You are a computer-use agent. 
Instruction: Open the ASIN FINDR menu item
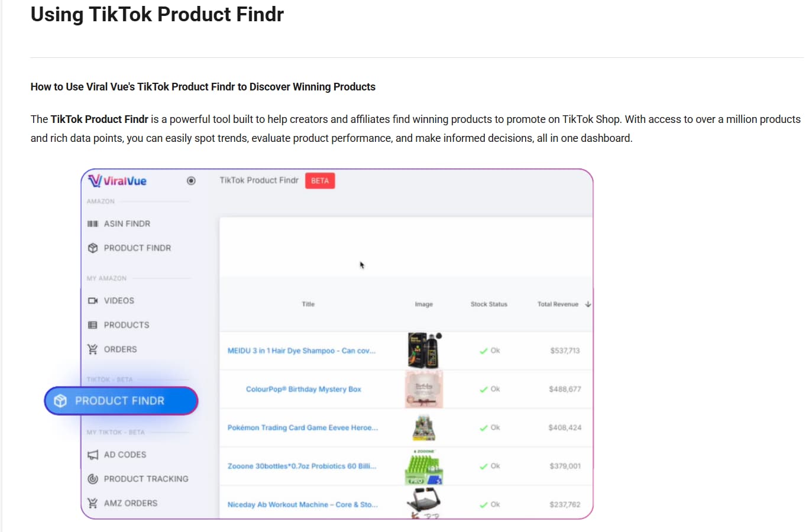[127, 224]
